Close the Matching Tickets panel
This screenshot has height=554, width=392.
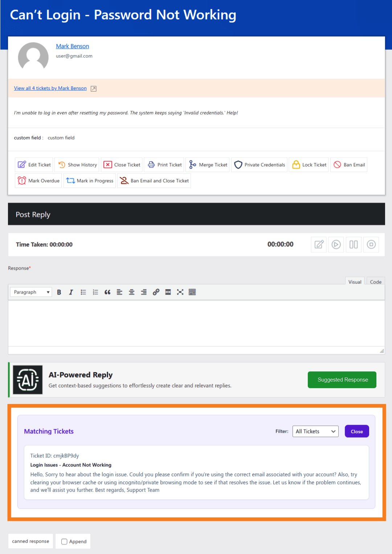click(357, 431)
